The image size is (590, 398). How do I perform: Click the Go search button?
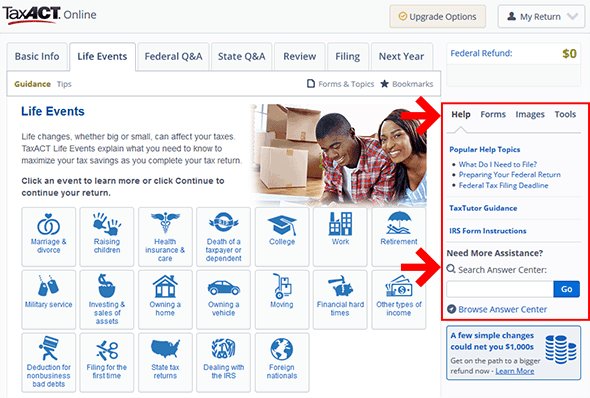pos(567,289)
